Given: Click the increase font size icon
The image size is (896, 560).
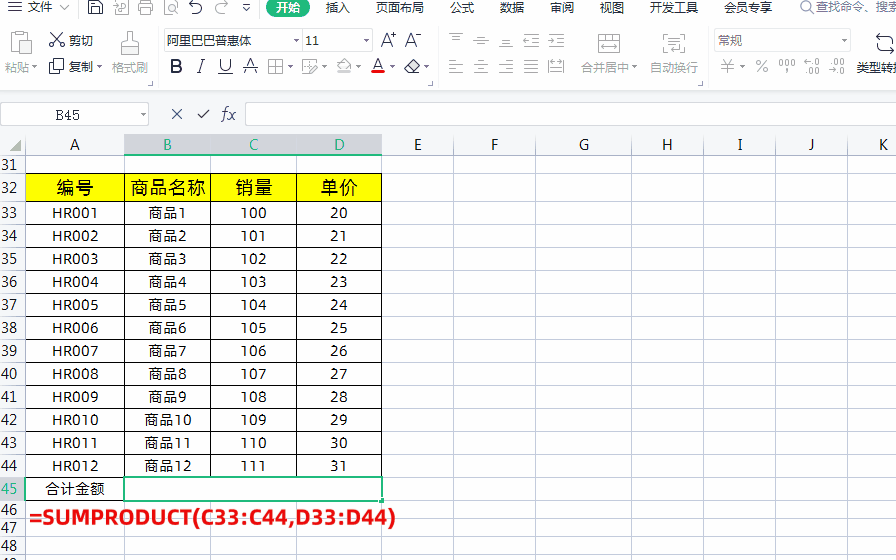Looking at the screenshot, I should 388,41.
